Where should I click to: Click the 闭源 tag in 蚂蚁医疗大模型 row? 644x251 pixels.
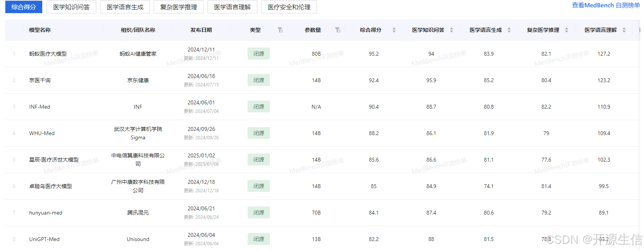click(259, 54)
